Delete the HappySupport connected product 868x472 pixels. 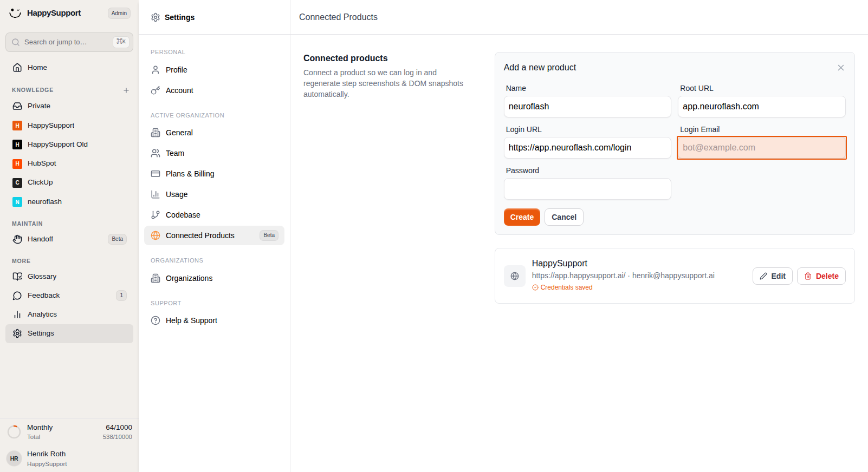(x=821, y=276)
